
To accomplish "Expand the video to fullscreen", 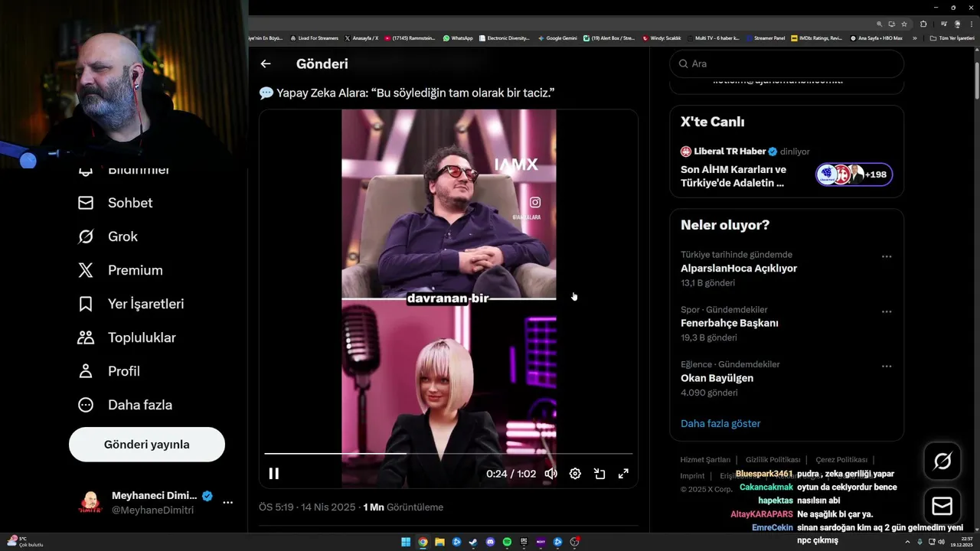I will 624,474.
